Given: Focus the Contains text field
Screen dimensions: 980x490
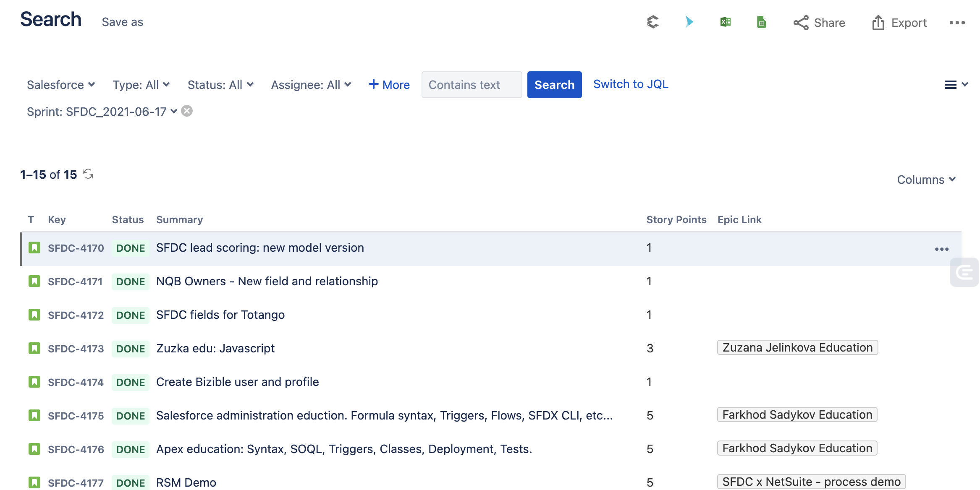Looking at the screenshot, I should 472,85.
